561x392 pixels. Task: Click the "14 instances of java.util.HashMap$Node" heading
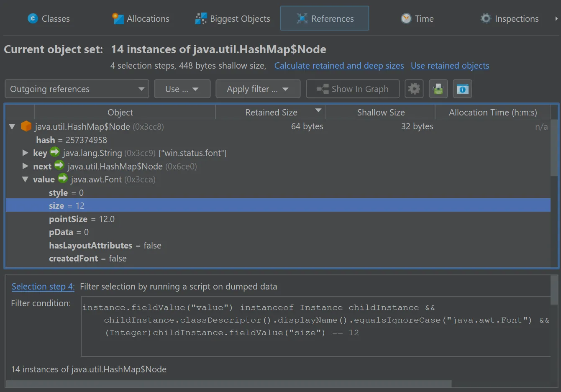(x=218, y=49)
